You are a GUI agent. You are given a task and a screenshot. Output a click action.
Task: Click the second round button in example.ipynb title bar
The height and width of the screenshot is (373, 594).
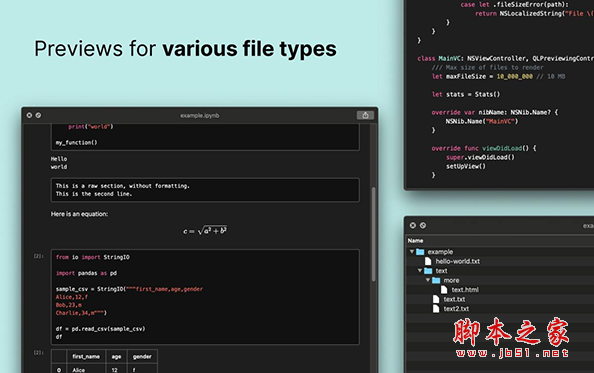click(38, 115)
